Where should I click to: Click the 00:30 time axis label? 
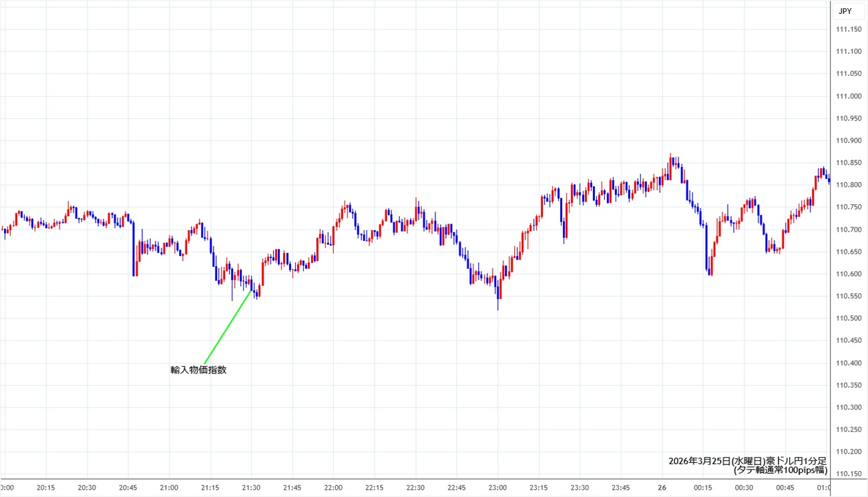745,488
